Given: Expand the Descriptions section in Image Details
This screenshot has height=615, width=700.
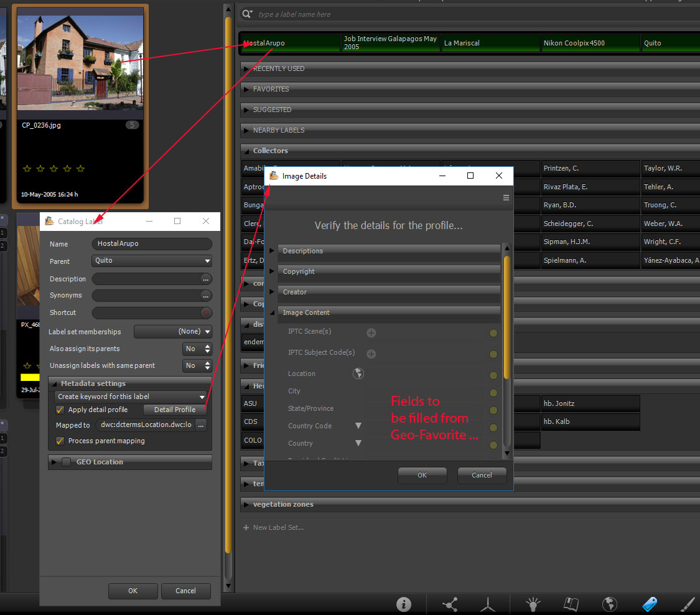Looking at the screenshot, I should pos(271,251).
